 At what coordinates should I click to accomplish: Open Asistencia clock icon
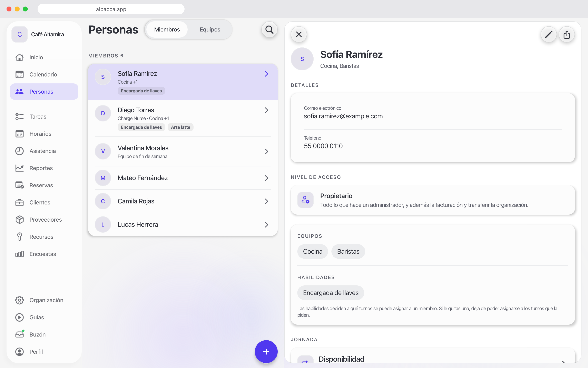pos(19,151)
